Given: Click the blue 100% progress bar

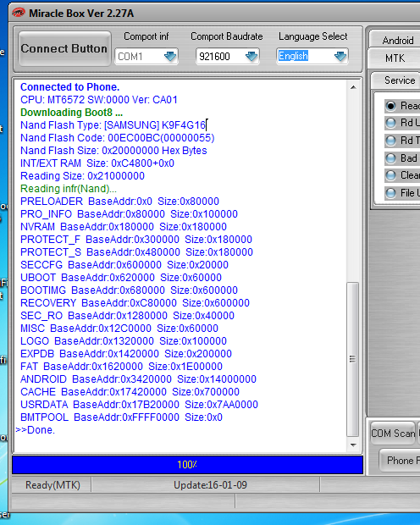Looking at the screenshot, I should [187, 464].
